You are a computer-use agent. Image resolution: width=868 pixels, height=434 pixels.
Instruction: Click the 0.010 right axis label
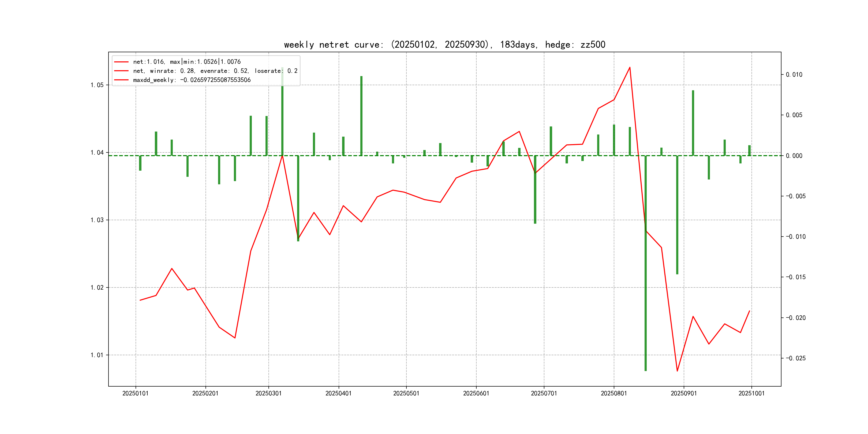click(x=794, y=74)
